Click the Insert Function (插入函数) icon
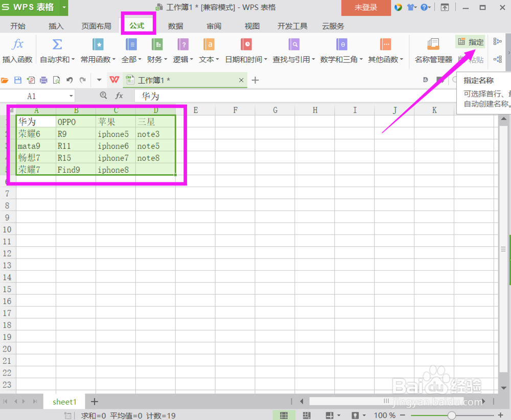511x420 pixels. tap(17, 44)
